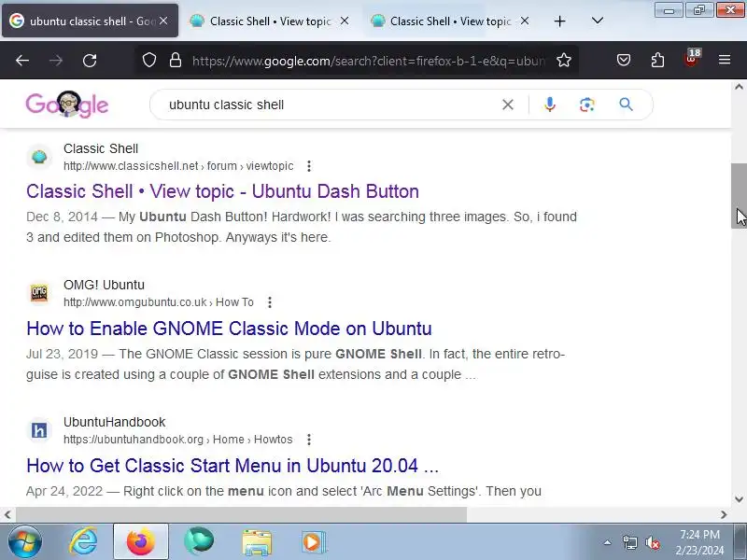
Task: Bookmark this page with the star
Action: pyautogui.click(x=564, y=61)
